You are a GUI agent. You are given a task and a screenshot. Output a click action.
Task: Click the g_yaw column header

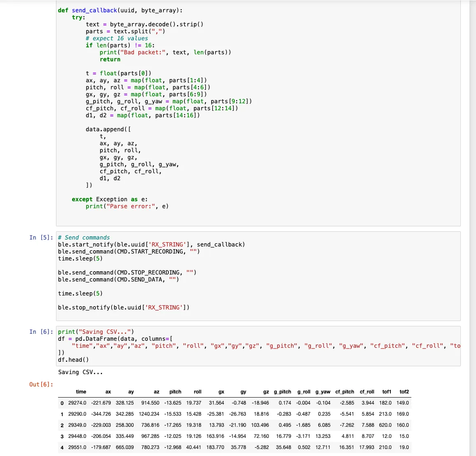(323, 392)
